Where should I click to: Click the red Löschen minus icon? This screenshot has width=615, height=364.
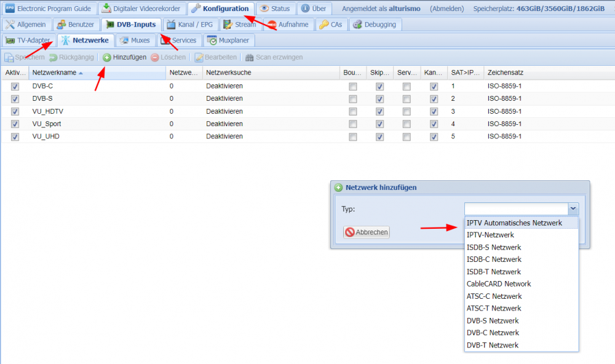coord(155,58)
